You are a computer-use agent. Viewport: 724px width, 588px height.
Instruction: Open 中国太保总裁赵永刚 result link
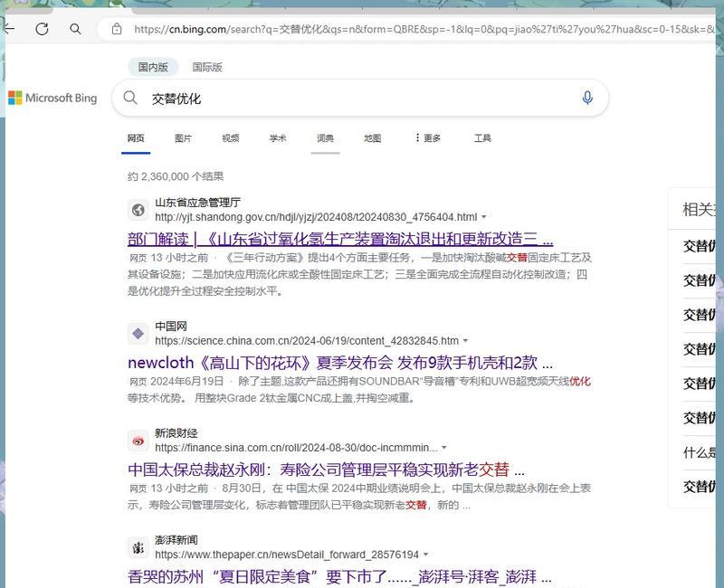pyautogui.click(x=326, y=469)
